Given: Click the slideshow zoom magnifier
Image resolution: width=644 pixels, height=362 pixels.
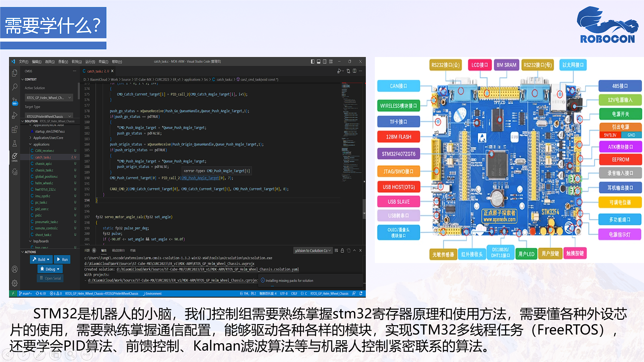Looking at the screenshot, I should point(71,354).
